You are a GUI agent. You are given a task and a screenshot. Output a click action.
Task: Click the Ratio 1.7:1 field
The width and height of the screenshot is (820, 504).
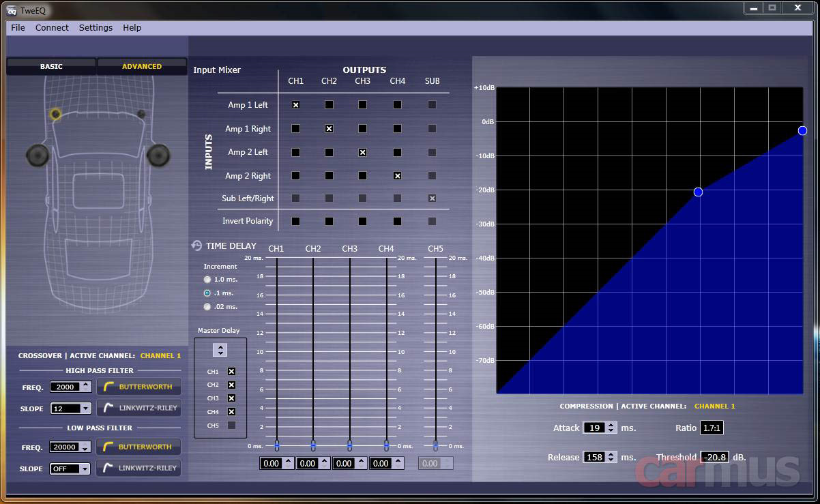pyautogui.click(x=712, y=428)
